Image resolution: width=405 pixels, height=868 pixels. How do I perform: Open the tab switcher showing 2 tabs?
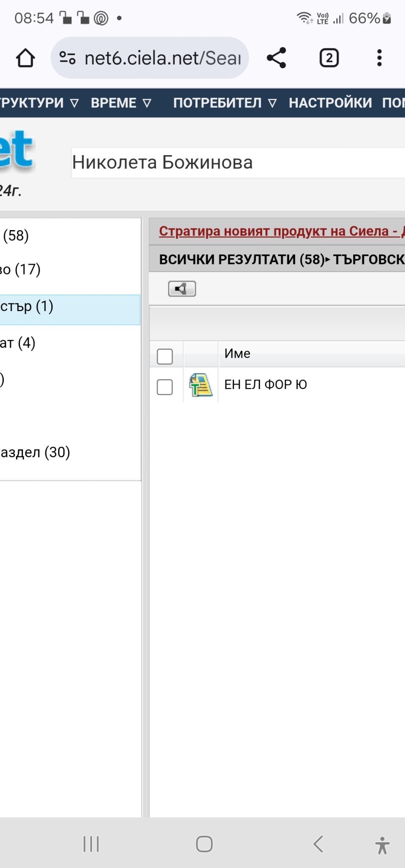pos(329,58)
